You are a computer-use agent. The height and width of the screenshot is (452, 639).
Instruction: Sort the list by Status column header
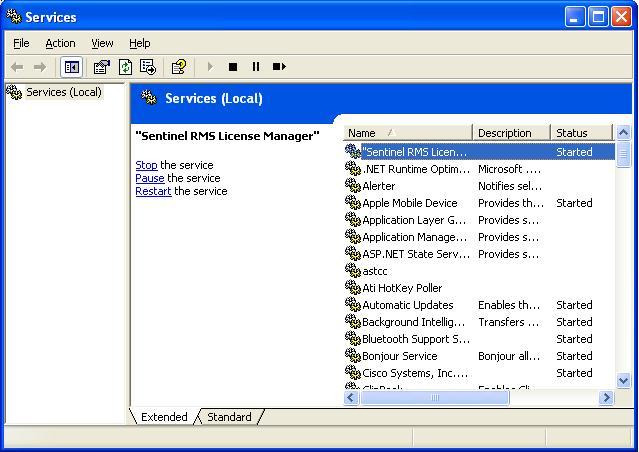pos(580,133)
